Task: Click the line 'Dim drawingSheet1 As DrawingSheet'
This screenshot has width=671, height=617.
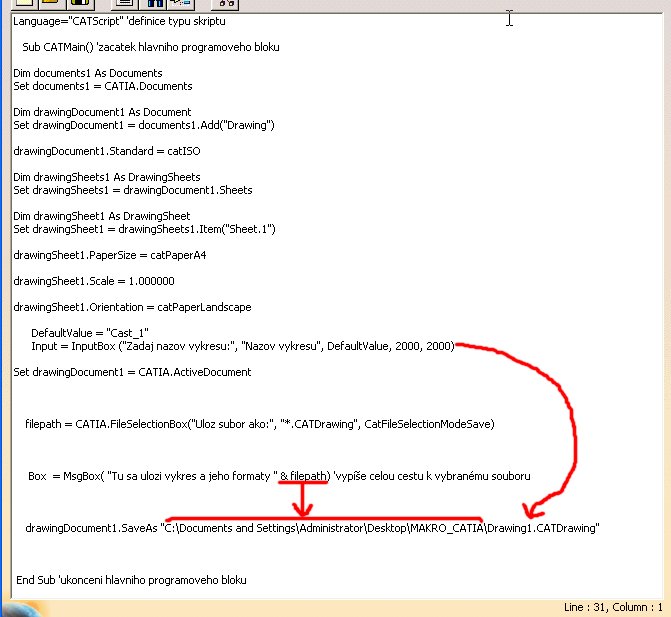Action: (x=101, y=216)
